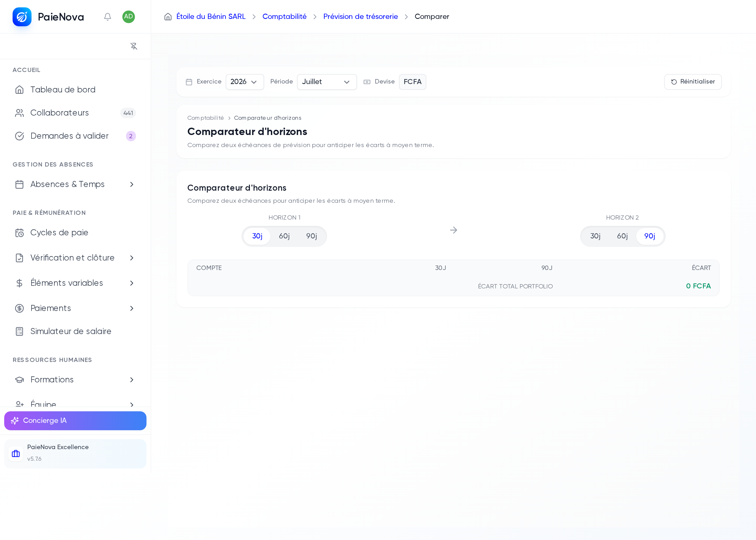The height and width of the screenshot is (540, 756).
Task: Click the Demandes à valider check icon
Action: click(20, 136)
